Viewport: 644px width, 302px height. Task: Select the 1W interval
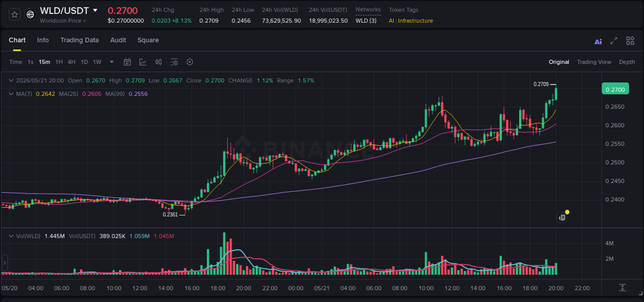point(97,62)
